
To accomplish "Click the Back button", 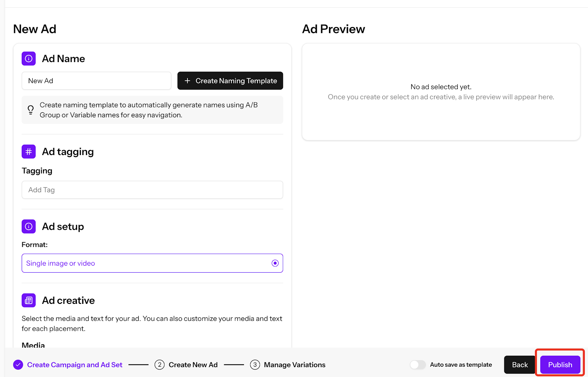I will [x=519, y=365].
